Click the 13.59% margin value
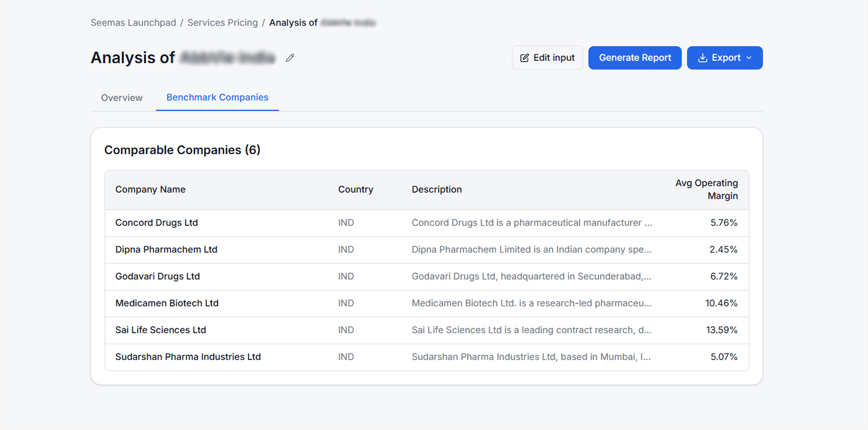868x430 pixels. pyautogui.click(x=722, y=330)
